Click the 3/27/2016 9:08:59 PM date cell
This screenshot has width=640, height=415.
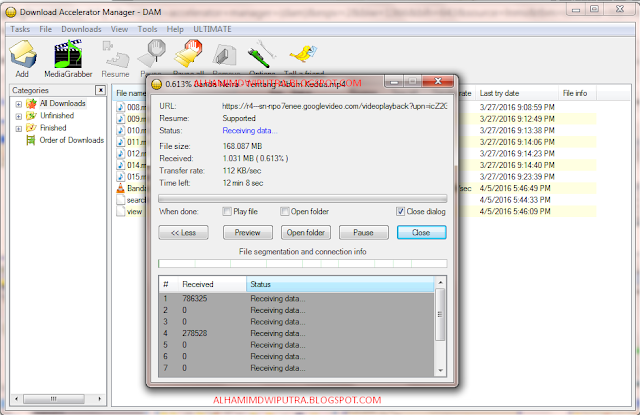(517, 107)
